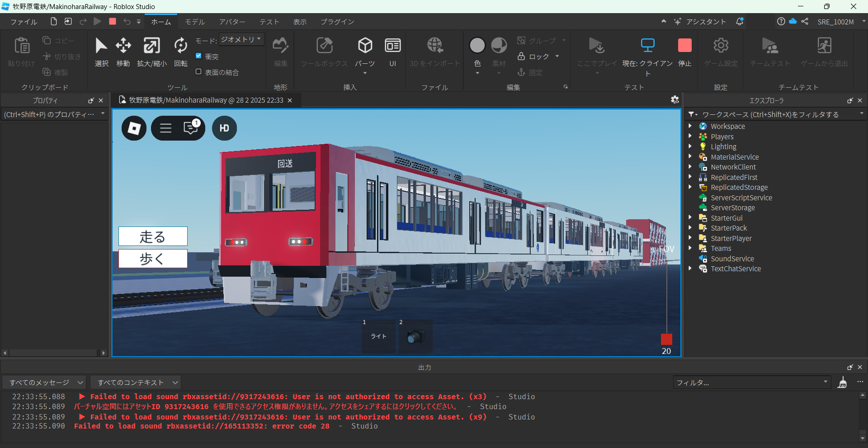Switch view via 現在: クライアント monitor icon
This screenshot has width=868, height=448.
pos(647,45)
